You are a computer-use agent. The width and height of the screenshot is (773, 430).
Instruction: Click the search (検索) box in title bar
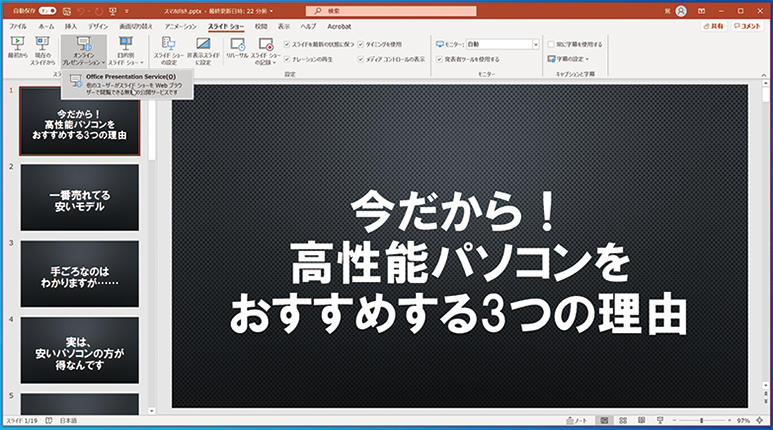(391, 10)
